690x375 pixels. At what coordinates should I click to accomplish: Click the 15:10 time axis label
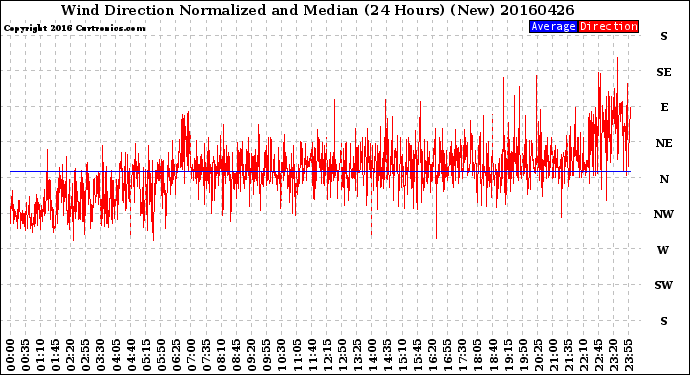[402, 355]
